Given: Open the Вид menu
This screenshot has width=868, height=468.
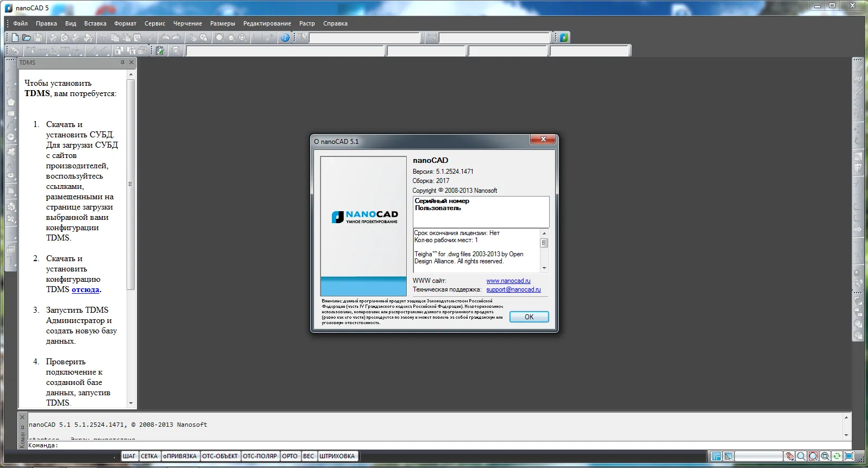Looking at the screenshot, I should 71,23.
